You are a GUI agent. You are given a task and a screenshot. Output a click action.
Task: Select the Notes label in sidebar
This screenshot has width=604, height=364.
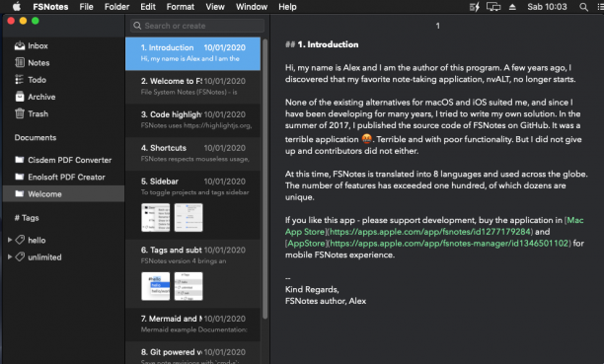pyautogui.click(x=38, y=63)
